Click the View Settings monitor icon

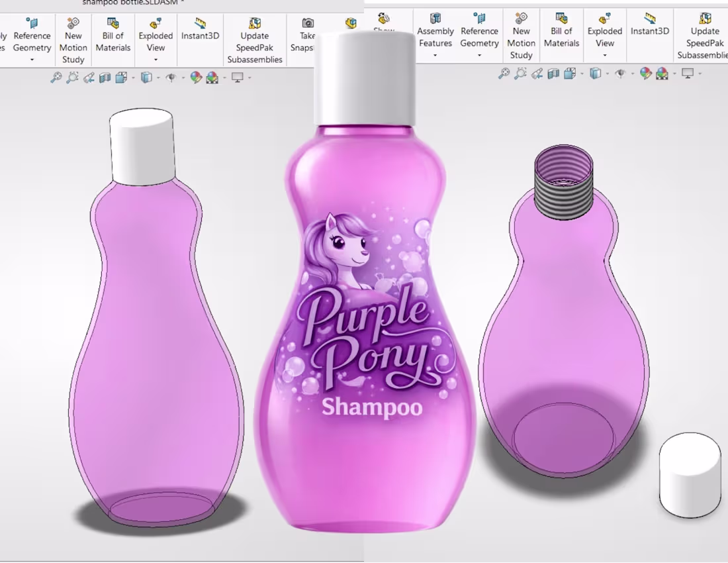click(x=237, y=77)
